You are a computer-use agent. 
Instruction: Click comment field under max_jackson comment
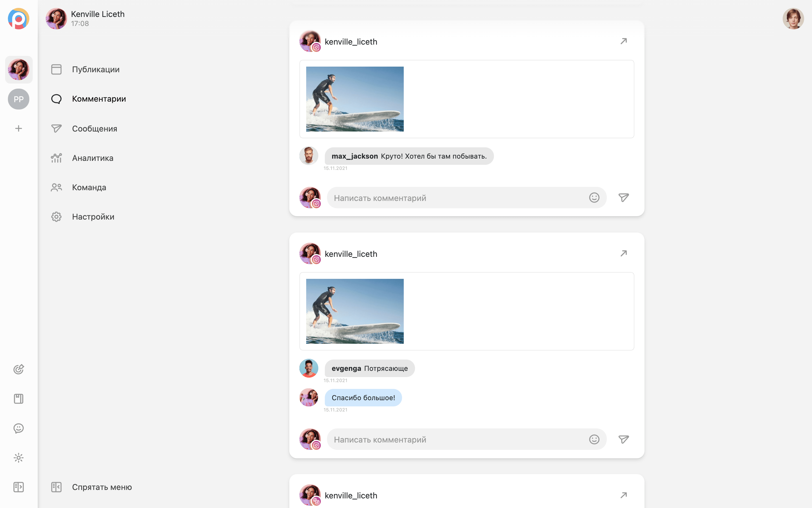tap(466, 198)
